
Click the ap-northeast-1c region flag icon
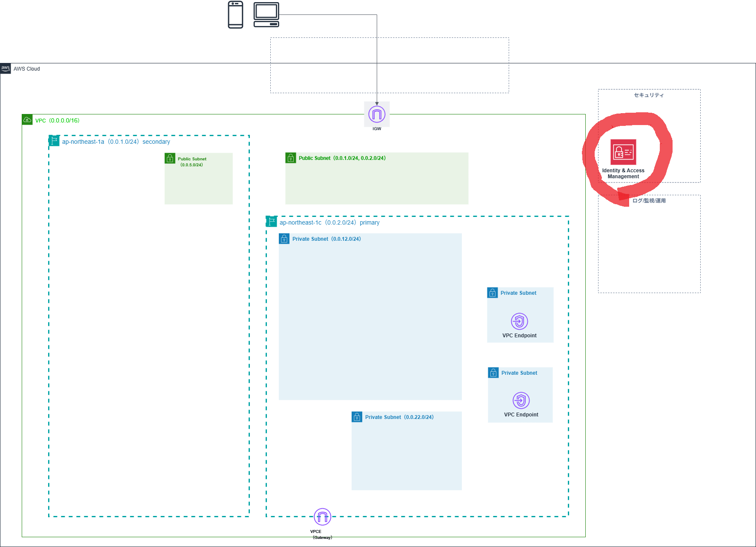click(x=272, y=222)
